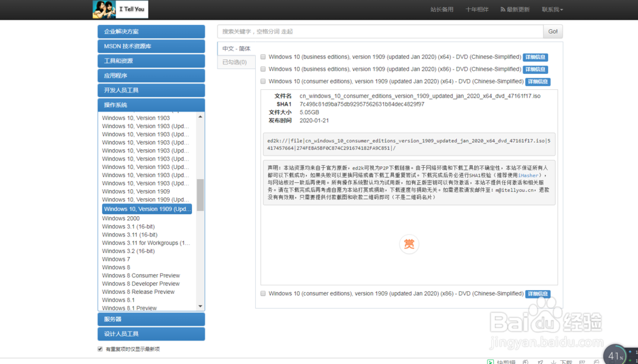
Task: Open the 联系我 dropdown menu
Action: pos(552,10)
